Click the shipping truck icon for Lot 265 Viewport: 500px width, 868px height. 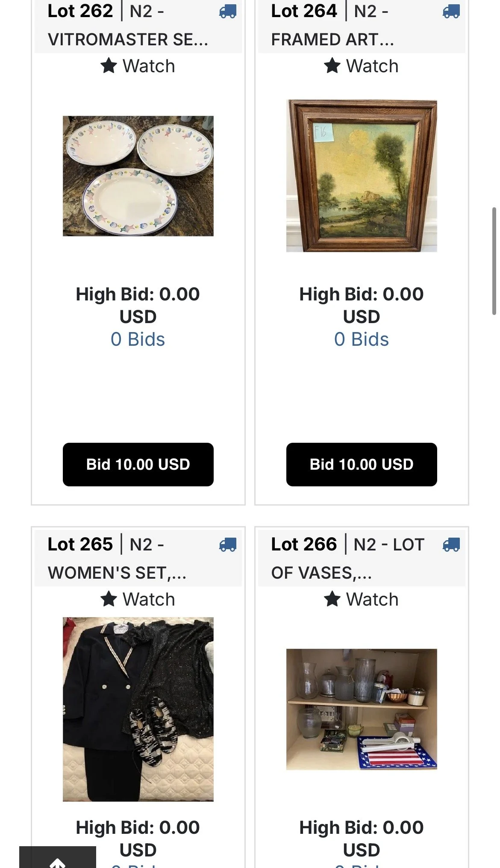tap(227, 544)
